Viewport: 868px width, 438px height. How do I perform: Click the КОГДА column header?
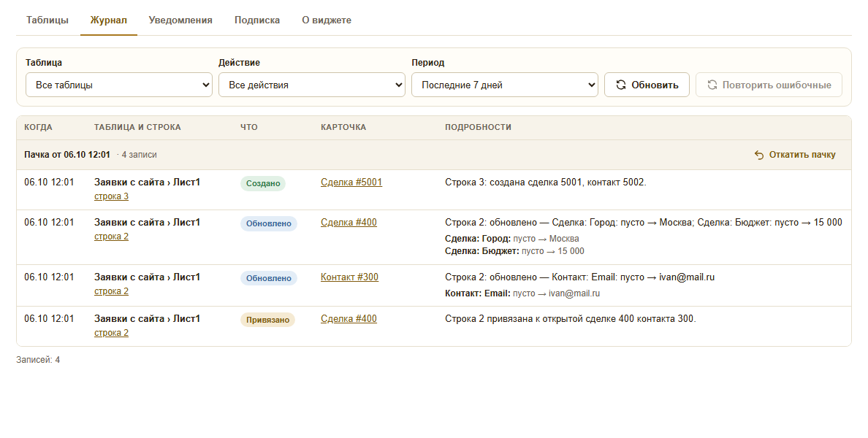point(38,127)
